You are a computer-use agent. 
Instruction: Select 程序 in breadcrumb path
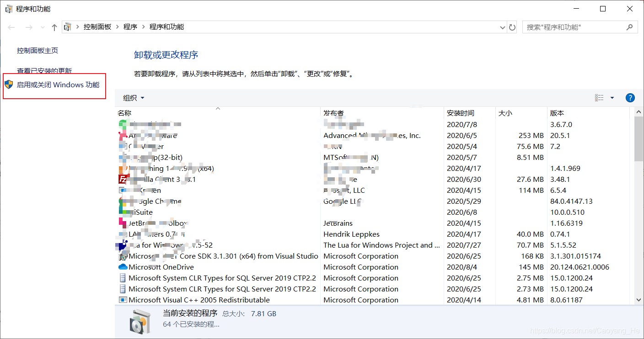point(130,27)
